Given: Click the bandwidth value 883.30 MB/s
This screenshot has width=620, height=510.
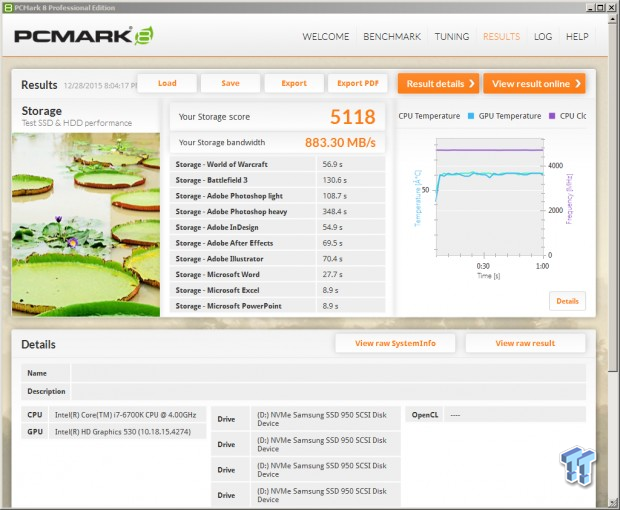Looking at the screenshot, I should point(340,142).
